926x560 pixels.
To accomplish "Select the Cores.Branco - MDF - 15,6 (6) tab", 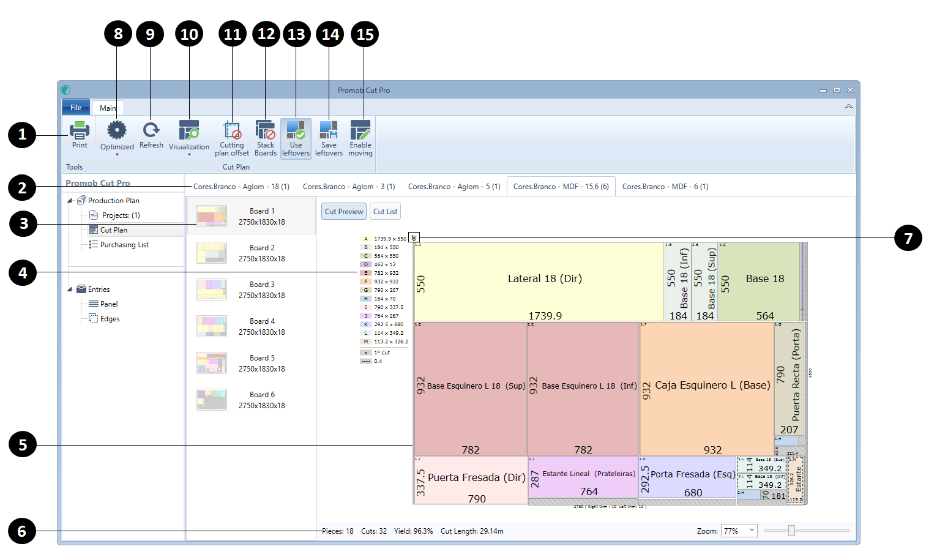I will click(x=561, y=187).
